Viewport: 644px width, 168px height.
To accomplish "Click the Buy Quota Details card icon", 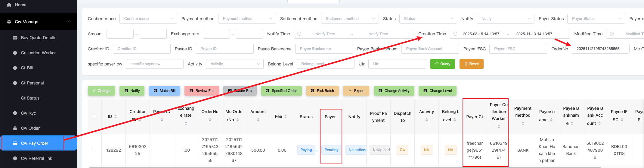I will 15,38.
